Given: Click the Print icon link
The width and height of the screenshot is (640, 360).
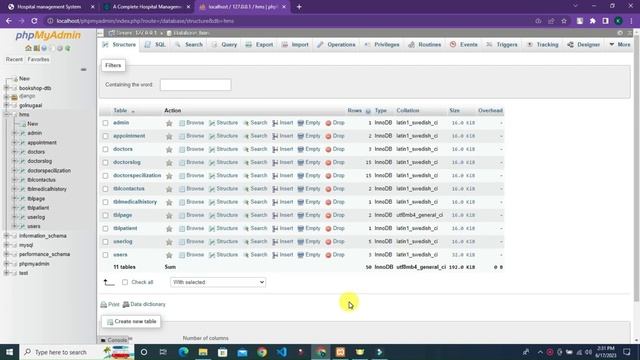Looking at the screenshot, I should tap(110, 304).
